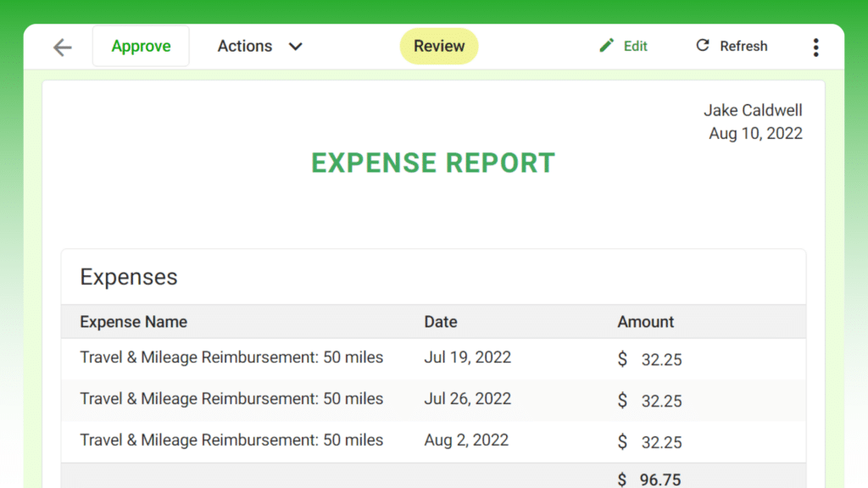Click the circular Refresh icon
Viewport: 868px width, 488px height.
(x=703, y=46)
